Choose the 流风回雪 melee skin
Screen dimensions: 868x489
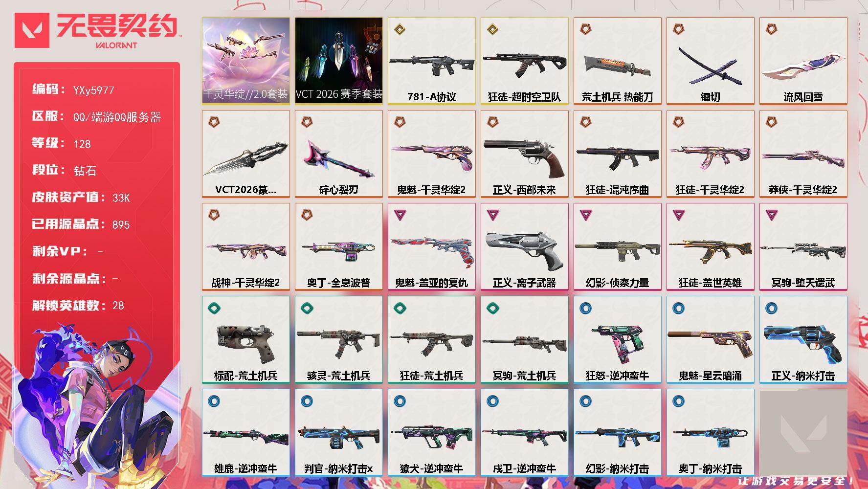pos(803,61)
